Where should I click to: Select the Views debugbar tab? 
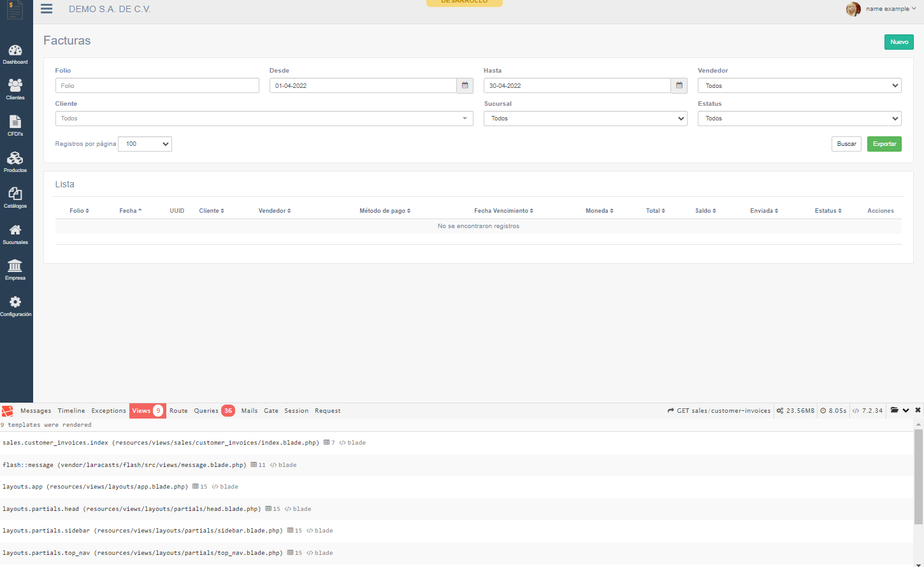tap(148, 411)
